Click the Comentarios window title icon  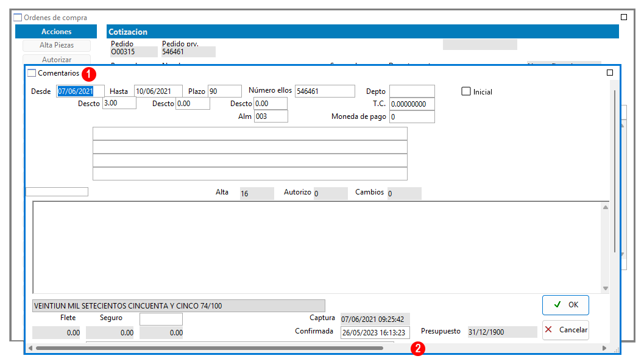(x=32, y=73)
